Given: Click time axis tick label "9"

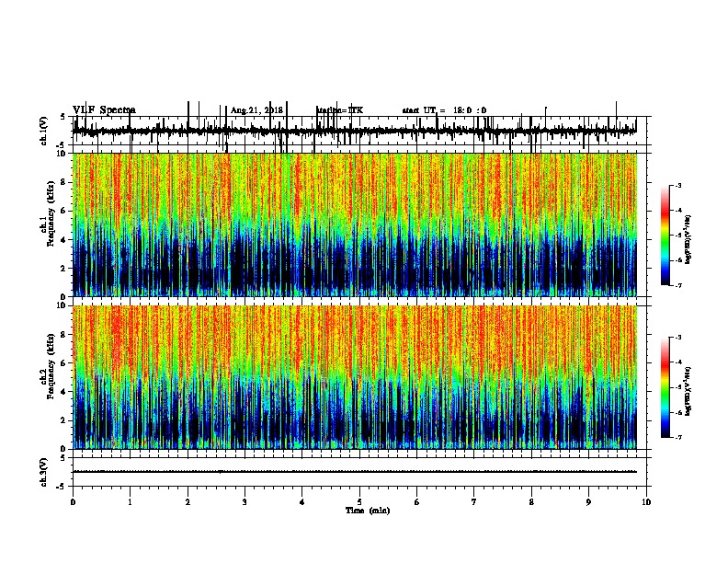Looking at the screenshot, I should pos(588,501).
